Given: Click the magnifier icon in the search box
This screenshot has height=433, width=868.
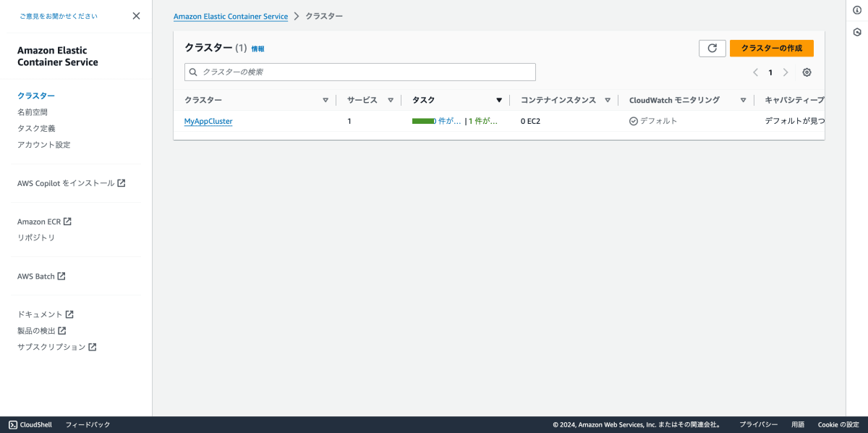Looking at the screenshot, I should tap(193, 72).
